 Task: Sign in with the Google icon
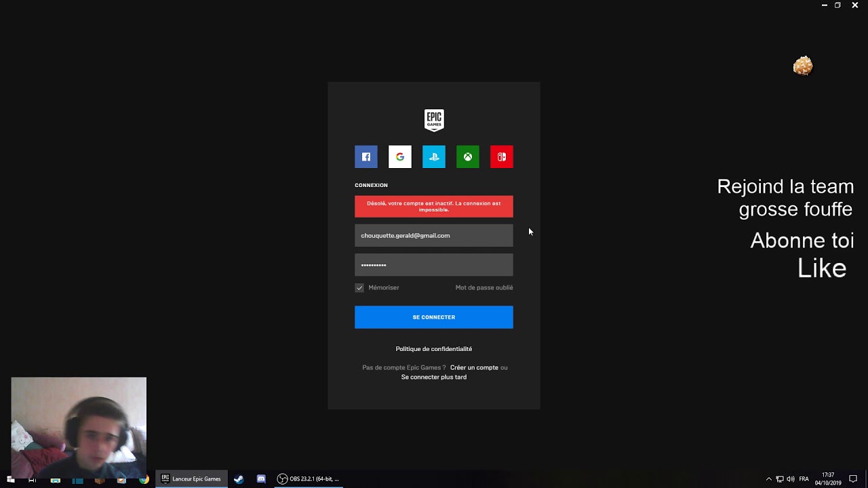[400, 157]
